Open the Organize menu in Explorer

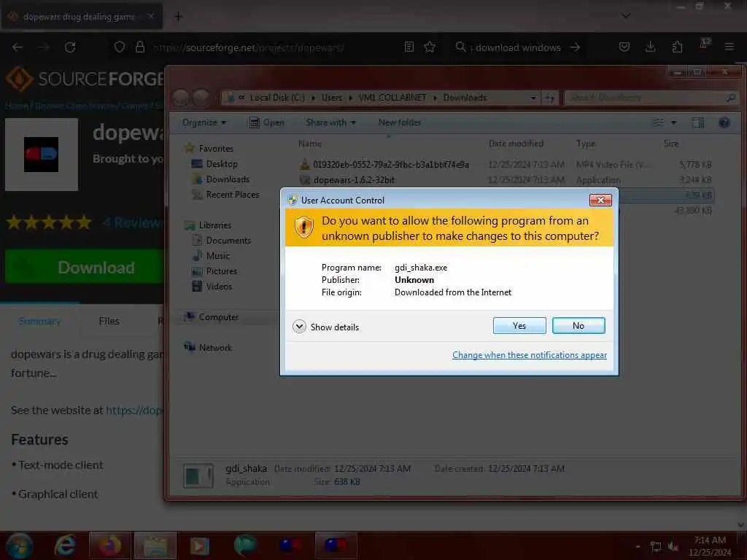coord(204,122)
